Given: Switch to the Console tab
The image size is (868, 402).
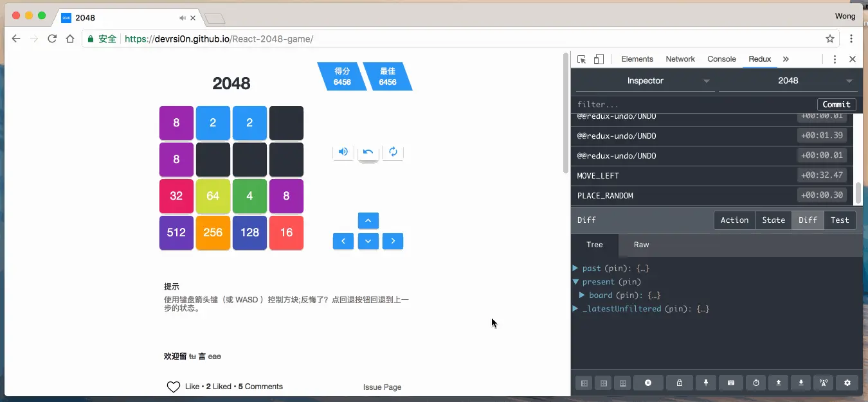Looking at the screenshot, I should (721, 58).
